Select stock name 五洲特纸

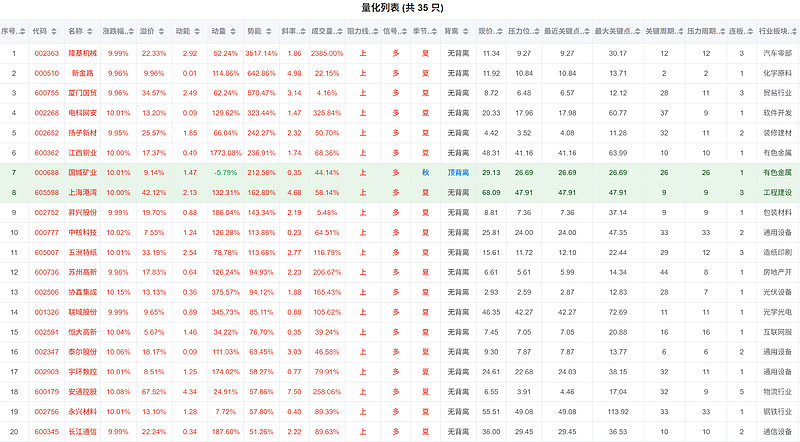(x=83, y=252)
